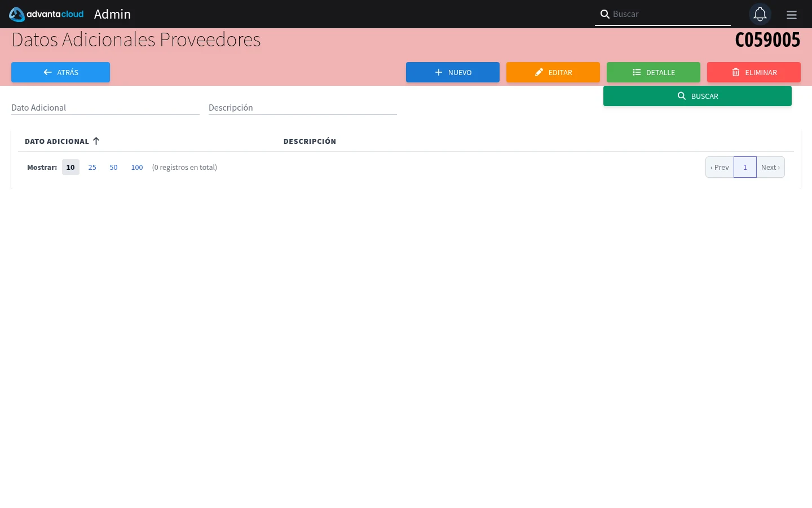
Task: Open DETALLE view
Action: (654, 72)
